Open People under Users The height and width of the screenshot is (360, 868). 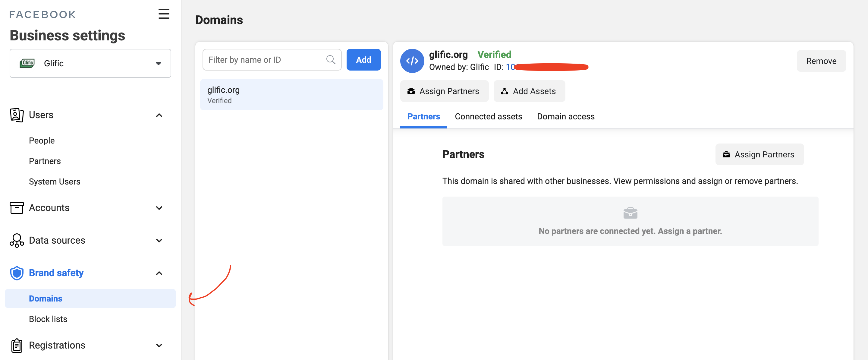[x=42, y=141]
